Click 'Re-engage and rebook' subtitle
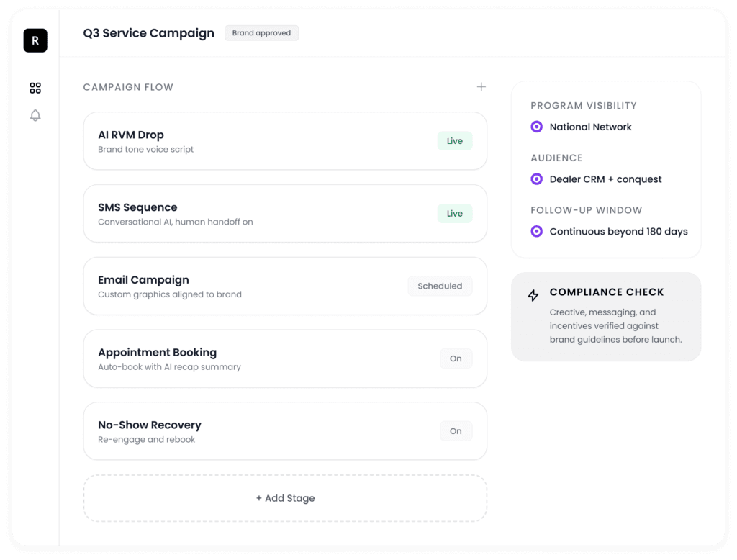This screenshot has height=560, width=737. 146,439
